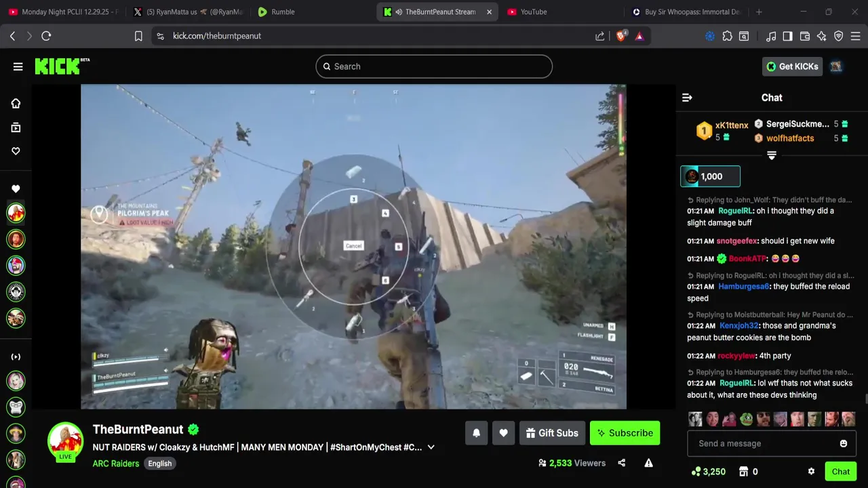Expand the gift leaderboard arrow in chat
Viewport: 868px width, 488px height.
[x=772, y=155]
